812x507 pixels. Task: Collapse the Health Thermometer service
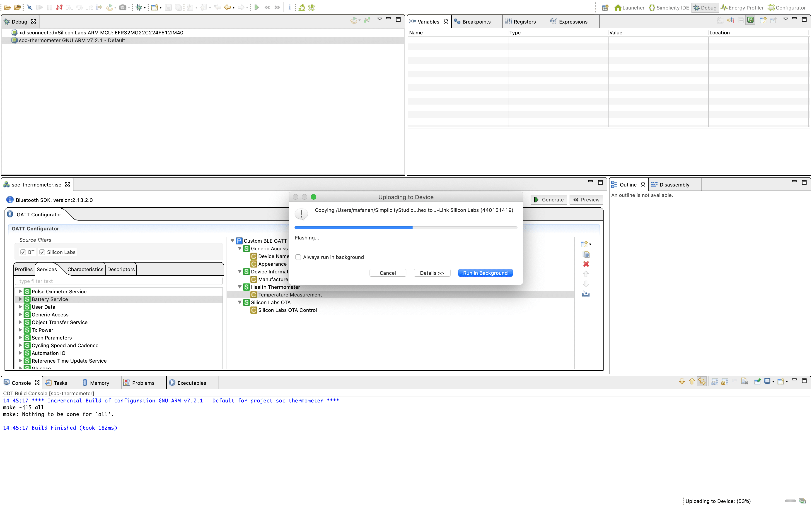point(239,287)
